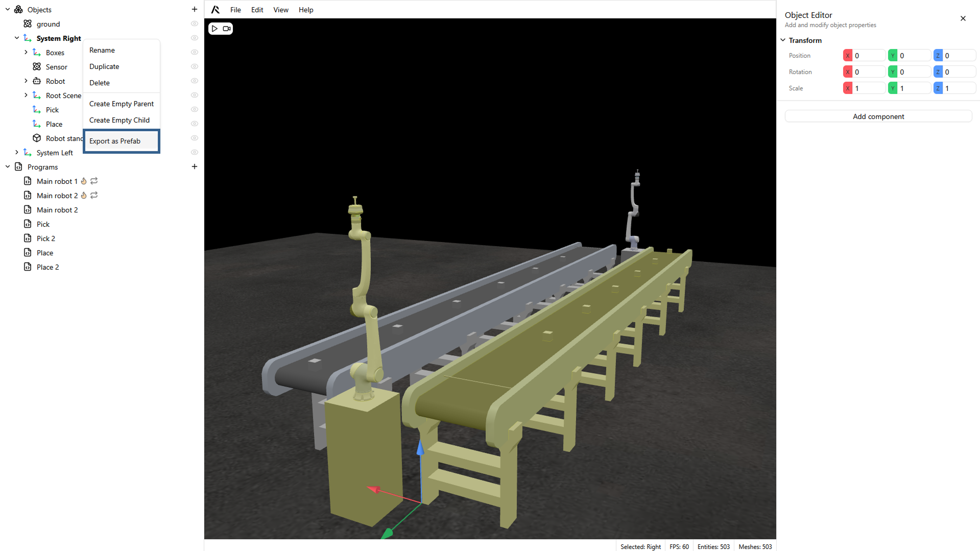980x551 pixels.
Task: Click the flame icon beside Main robot 2
Action: (x=84, y=195)
